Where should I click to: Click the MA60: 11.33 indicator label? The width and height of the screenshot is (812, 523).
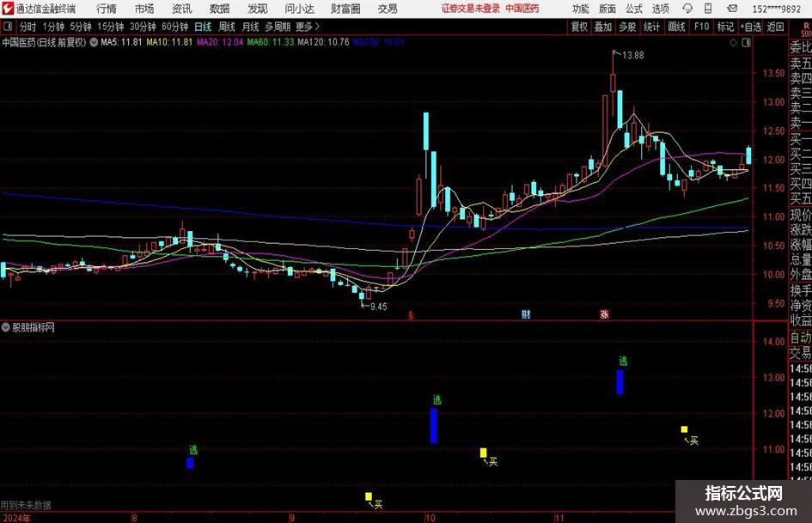tap(271, 42)
